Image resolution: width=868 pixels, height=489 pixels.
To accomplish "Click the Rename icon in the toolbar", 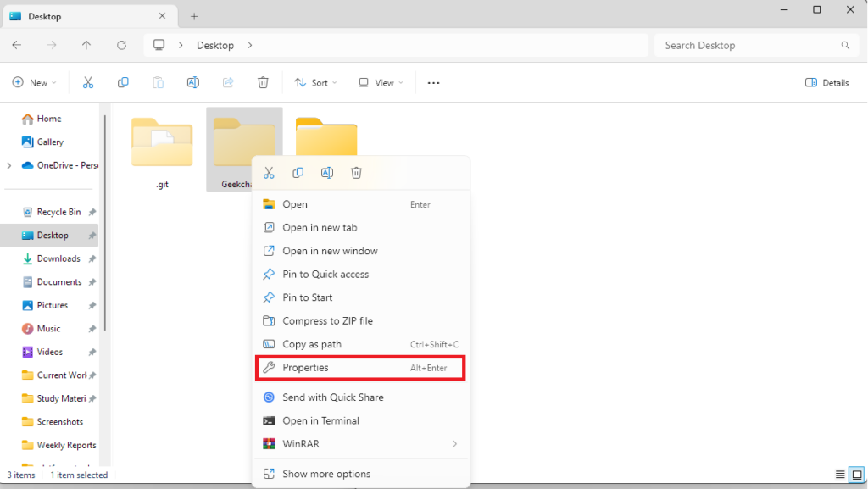I will click(192, 82).
